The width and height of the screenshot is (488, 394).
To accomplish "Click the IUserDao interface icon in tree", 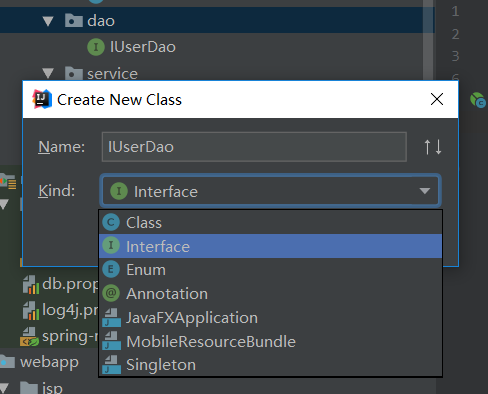I will pos(96,47).
